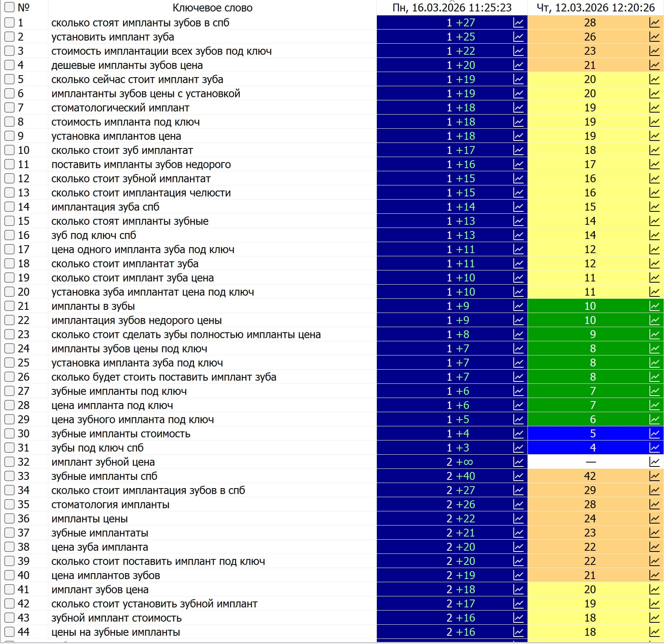Click the "Пн, 16.03.2026 11:25:23" column header
This screenshot has height=644, width=664.
click(452, 8)
